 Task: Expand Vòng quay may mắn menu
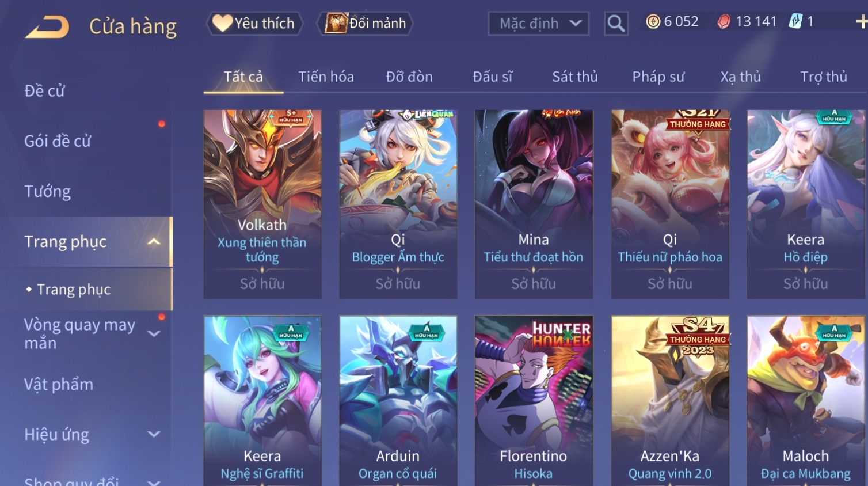coord(154,333)
